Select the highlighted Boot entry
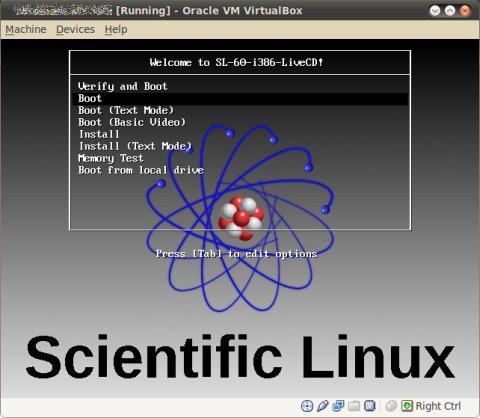Image resolution: width=480 pixels, height=418 pixels. [240, 98]
